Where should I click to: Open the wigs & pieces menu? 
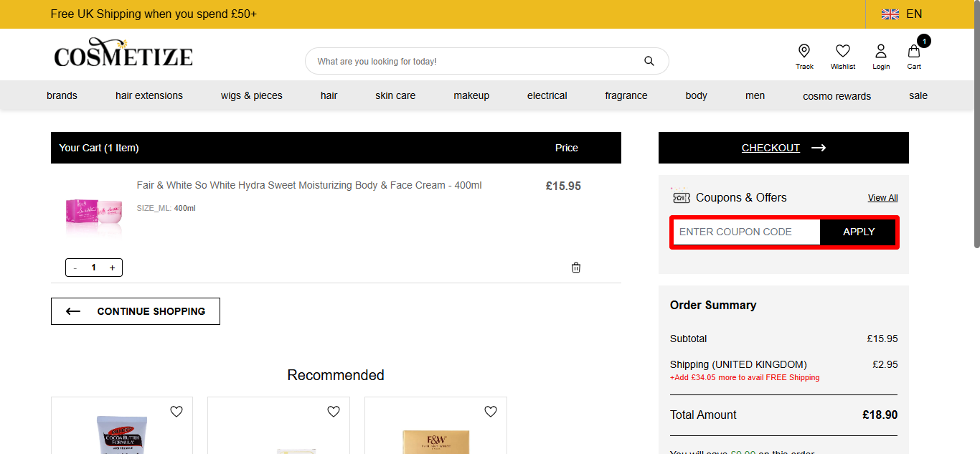point(252,95)
